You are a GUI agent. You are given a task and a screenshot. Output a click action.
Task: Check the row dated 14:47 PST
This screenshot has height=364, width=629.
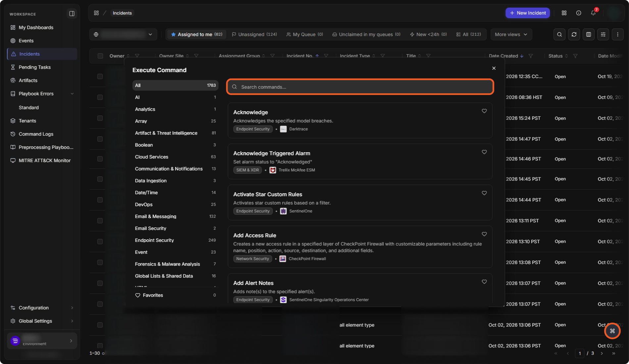click(x=100, y=139)
